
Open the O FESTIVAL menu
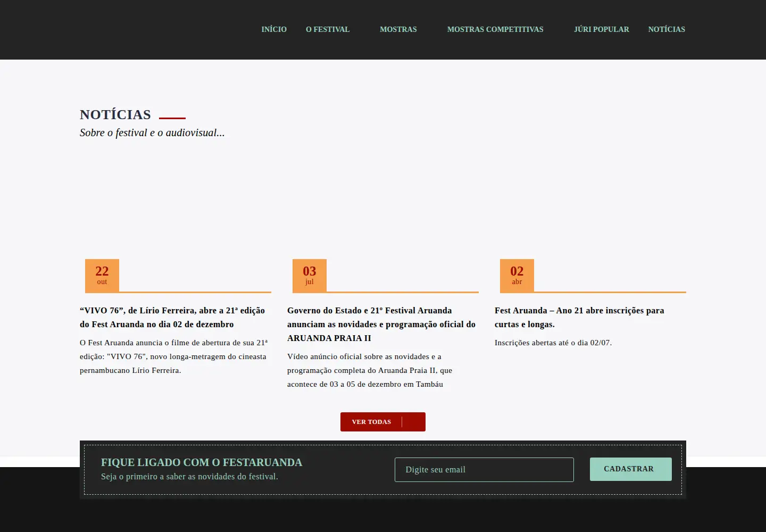pos(328,29)
